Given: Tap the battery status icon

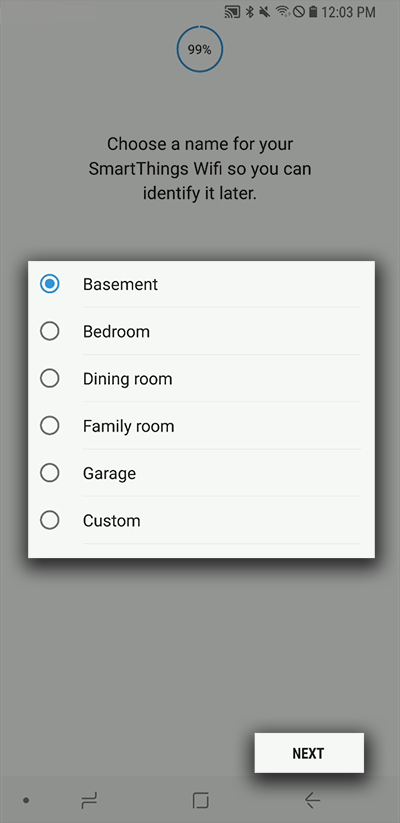Looking at the screenshot, I should (x=313, y=12).
